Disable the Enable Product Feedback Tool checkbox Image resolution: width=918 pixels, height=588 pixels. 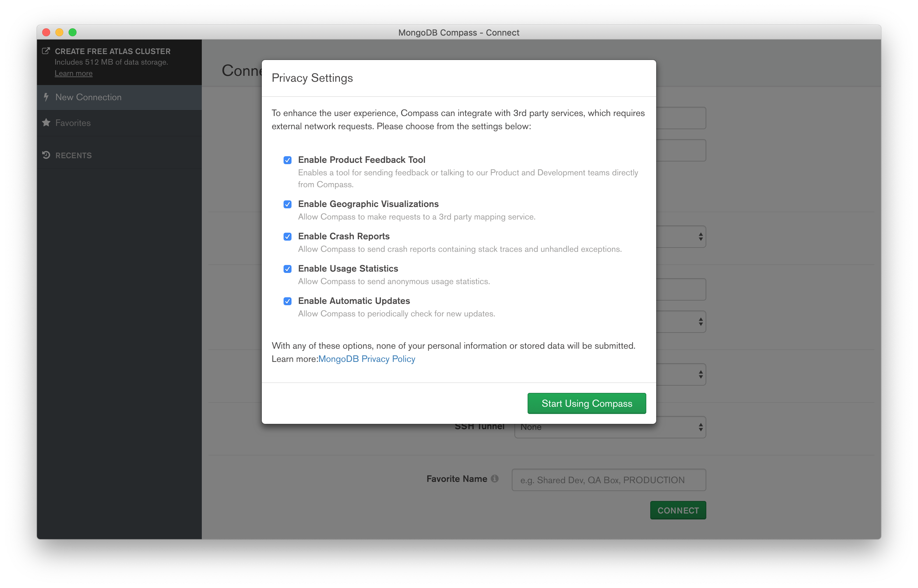288,161
